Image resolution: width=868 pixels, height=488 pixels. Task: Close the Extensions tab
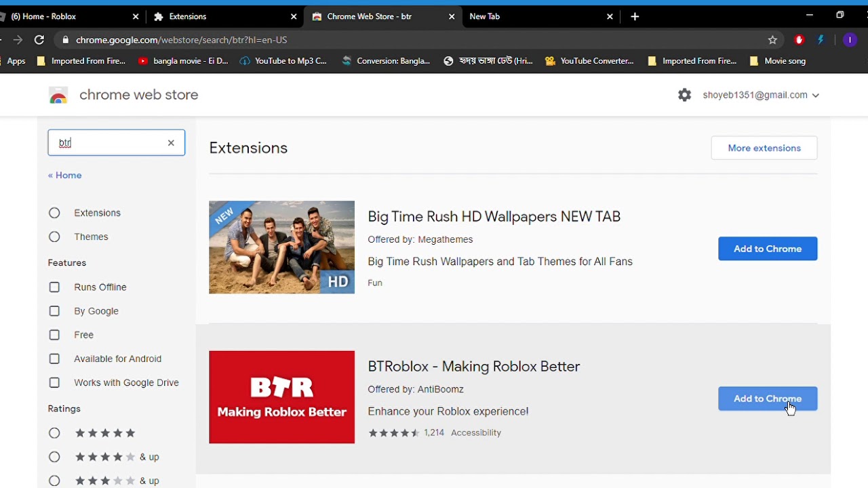tap(294, 16)
